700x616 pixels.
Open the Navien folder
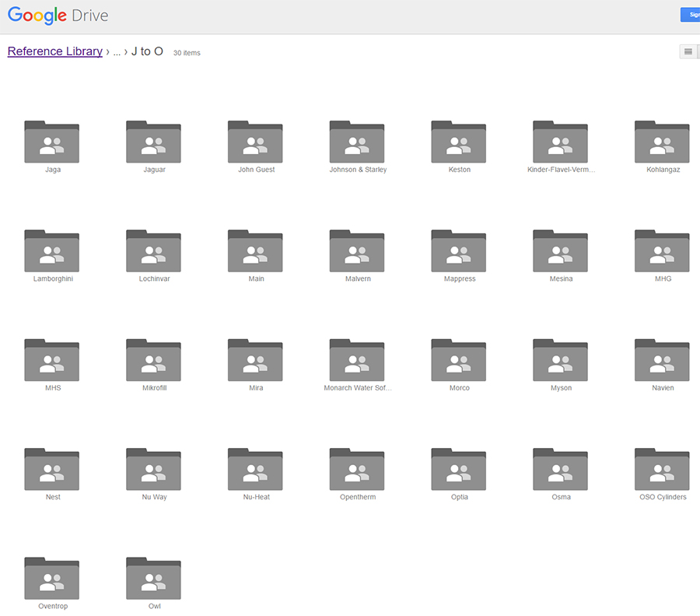pos(663,361)
